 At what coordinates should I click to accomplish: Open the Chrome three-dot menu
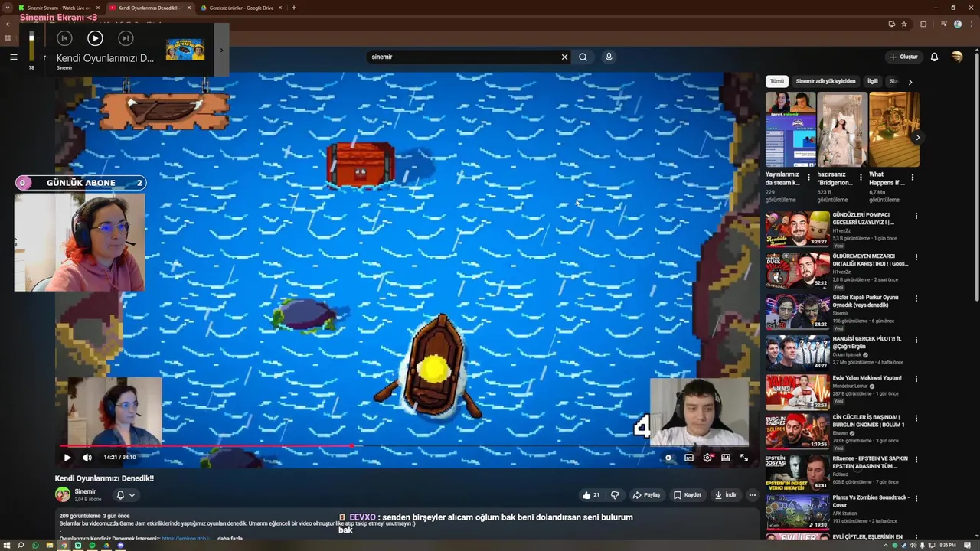[972, 24]
